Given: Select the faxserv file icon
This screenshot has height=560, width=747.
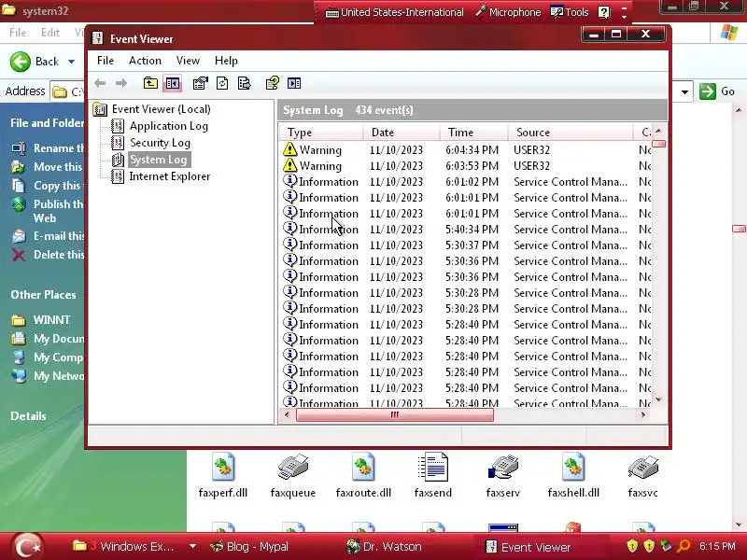Looking at the screenshot, I should tap(503, 467).
